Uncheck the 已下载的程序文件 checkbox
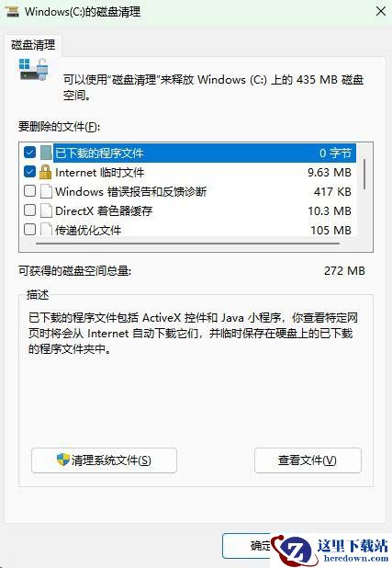This screenshot has height=568, width=392. click(29, 153)
